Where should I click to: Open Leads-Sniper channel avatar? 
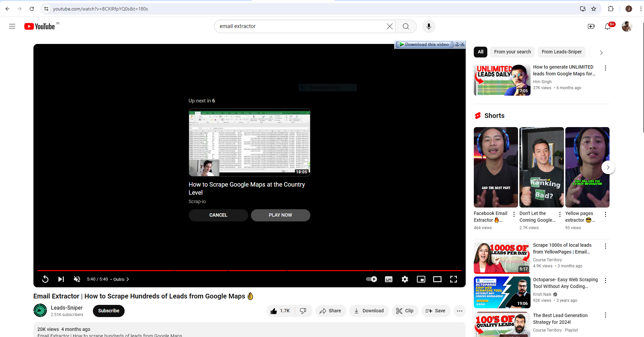(40, 310)
